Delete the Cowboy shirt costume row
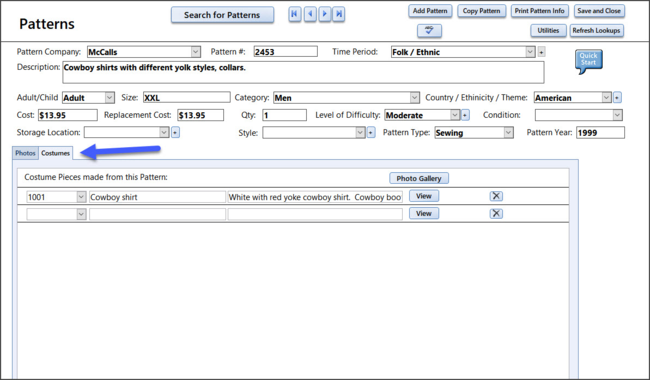The height and width of the screenshot is (380, 650). (496, 196)
